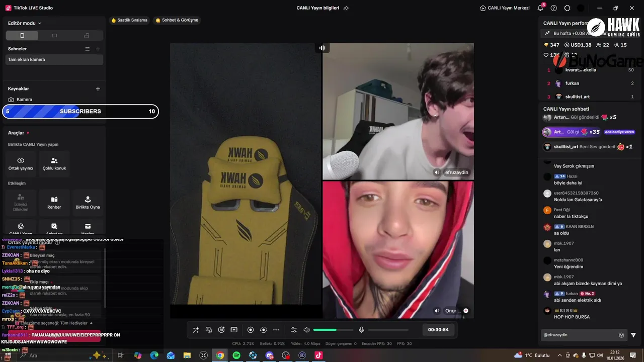Open CANLI Yayın bilgileri title
The width and height of the screenshot is (644, 362).
(318, 8)
